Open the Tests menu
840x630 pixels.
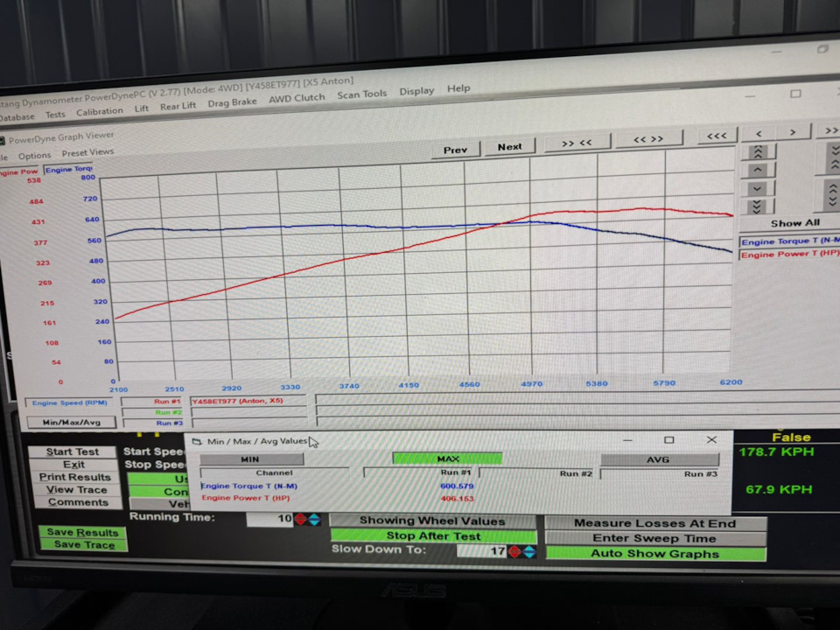(x=54, y=114)
